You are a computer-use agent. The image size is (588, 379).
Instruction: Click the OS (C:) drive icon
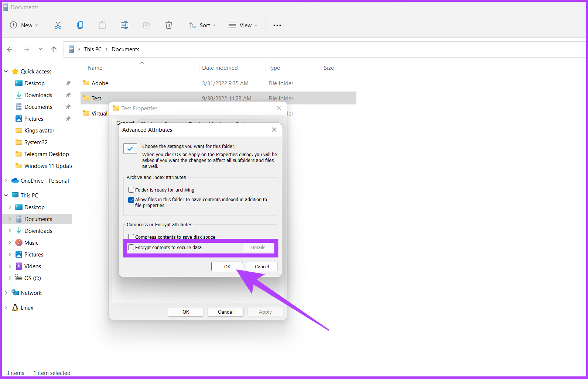[x=19, y=278]
